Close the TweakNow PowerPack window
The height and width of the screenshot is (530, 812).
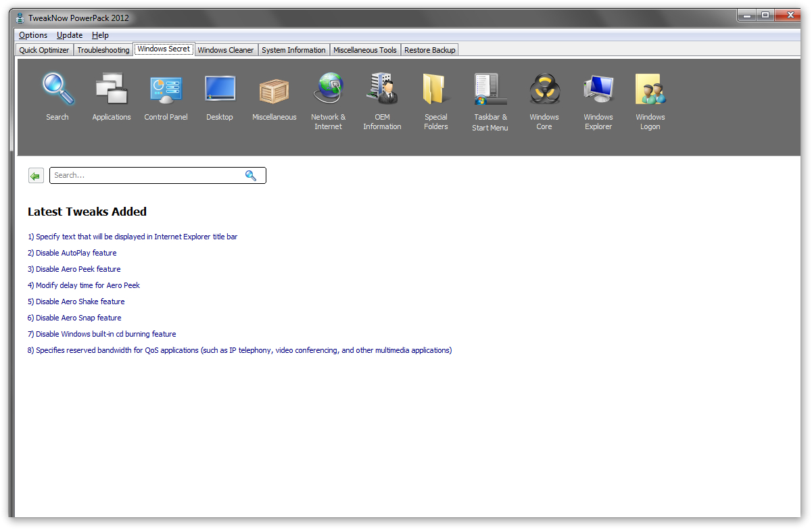coord(788,15)
